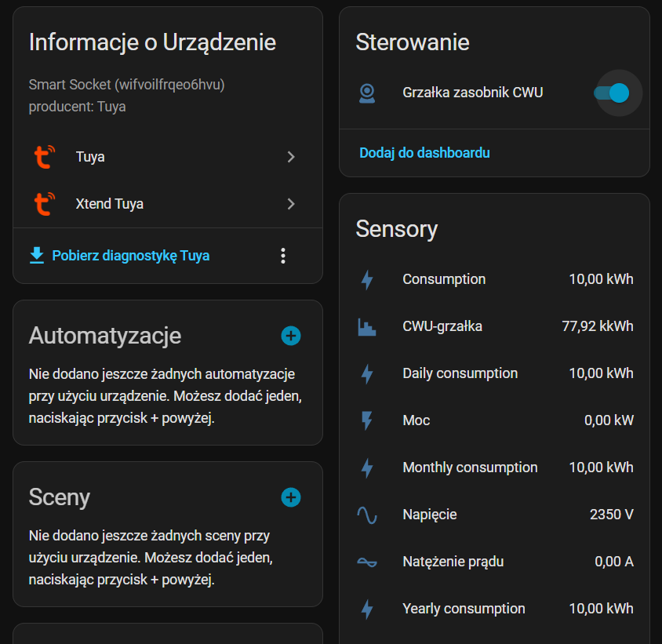
Task: Expand the Xtend Tuya chevron
Action: pos(291,204)
